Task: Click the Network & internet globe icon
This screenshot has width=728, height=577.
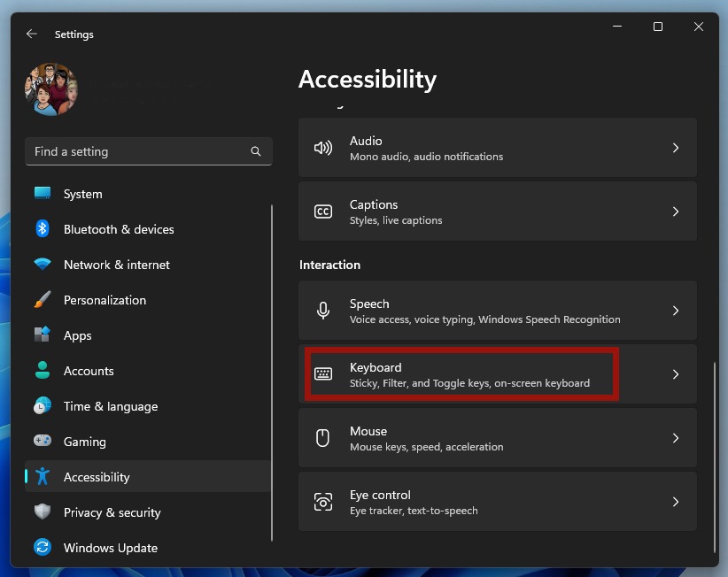Action: 48,265
